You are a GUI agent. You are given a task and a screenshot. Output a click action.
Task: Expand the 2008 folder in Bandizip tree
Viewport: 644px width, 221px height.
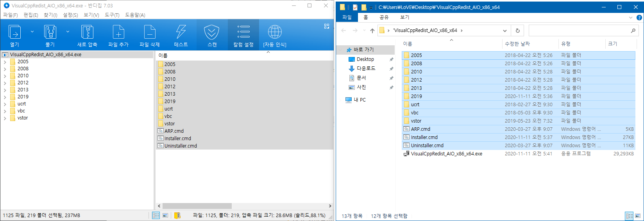click(5, 69)
